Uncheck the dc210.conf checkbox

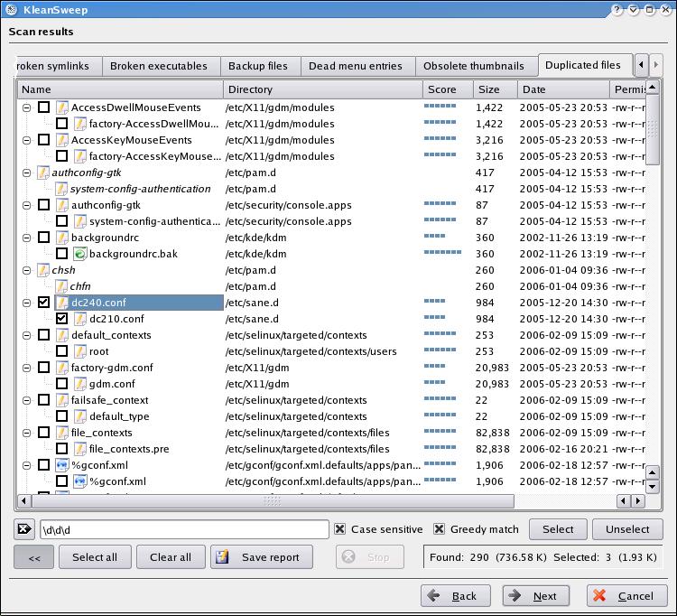click(x=61, y=319)
